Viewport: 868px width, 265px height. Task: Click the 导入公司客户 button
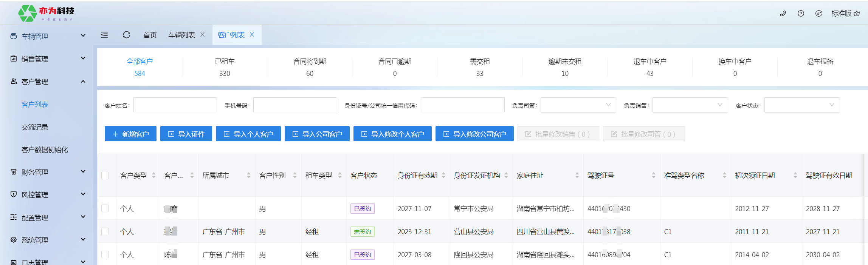(x=317, y=134)
